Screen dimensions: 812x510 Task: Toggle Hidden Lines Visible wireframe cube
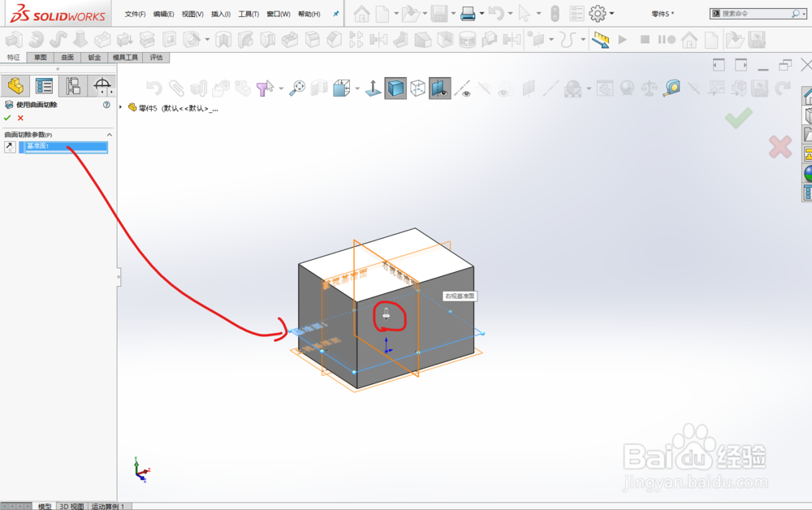[417, 88]
